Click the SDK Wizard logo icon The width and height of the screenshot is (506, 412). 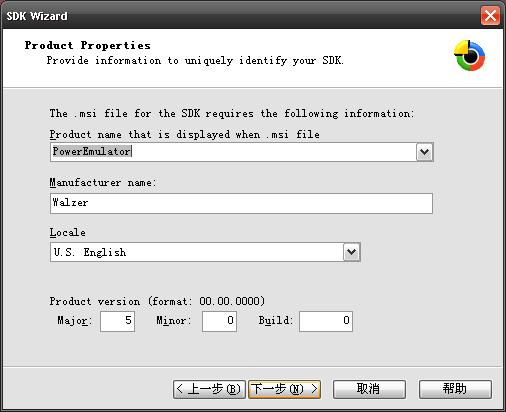coord(470,56)
